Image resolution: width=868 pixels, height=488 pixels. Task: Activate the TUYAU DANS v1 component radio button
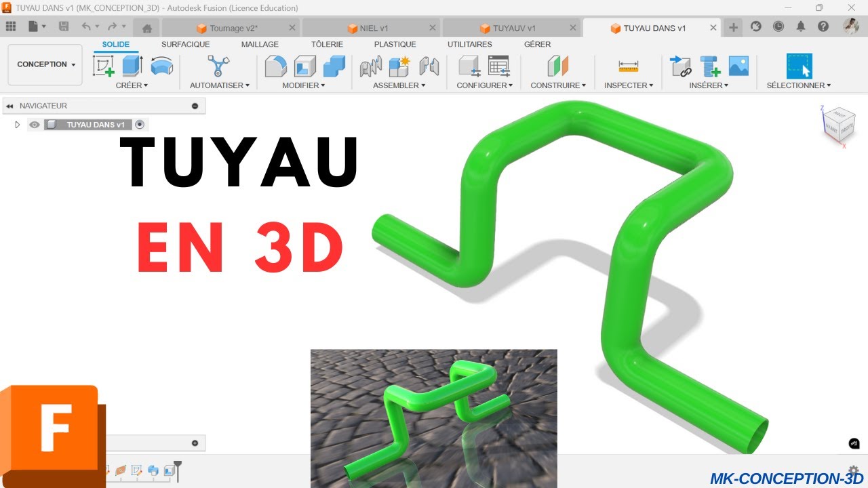140,125
